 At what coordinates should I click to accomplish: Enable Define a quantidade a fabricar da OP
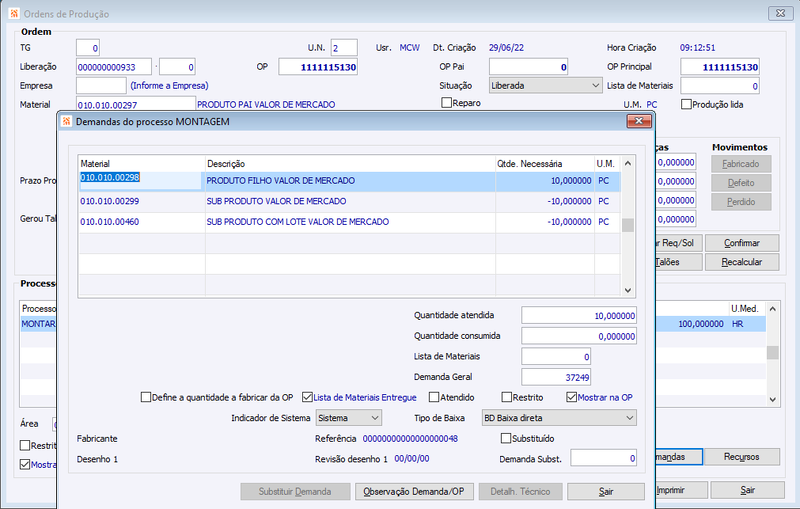[146, 397]
